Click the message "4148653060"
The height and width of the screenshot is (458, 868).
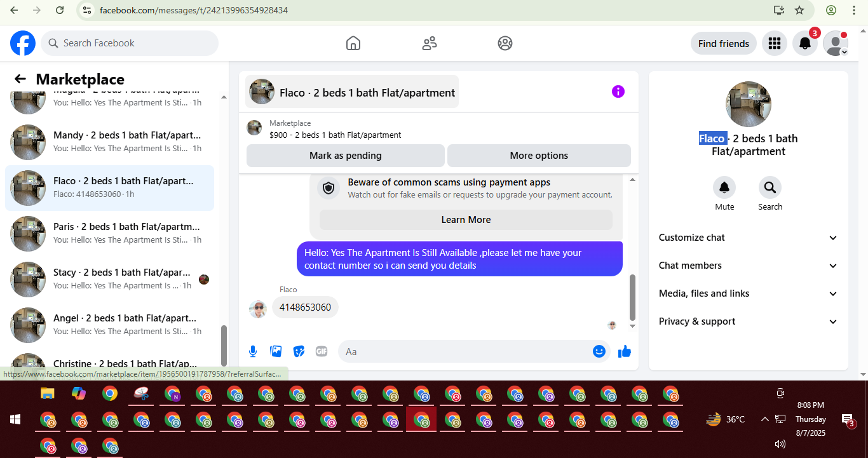305,307
